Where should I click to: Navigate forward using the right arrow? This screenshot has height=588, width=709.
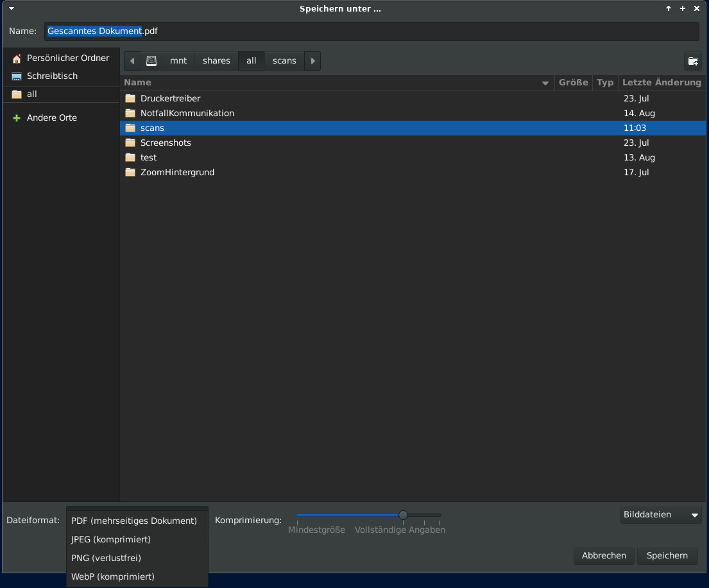(312, 60)
